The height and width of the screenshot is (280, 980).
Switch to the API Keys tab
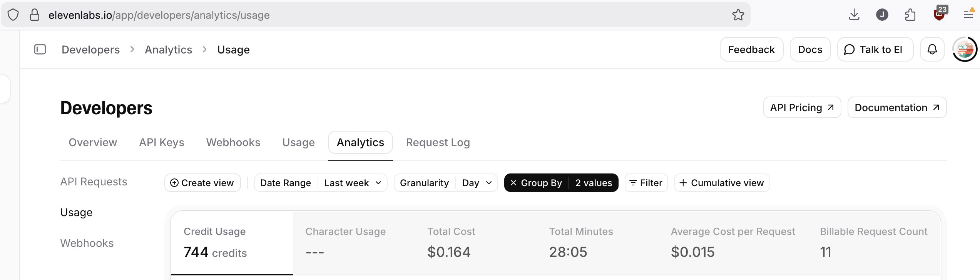[x=162, y=142]
